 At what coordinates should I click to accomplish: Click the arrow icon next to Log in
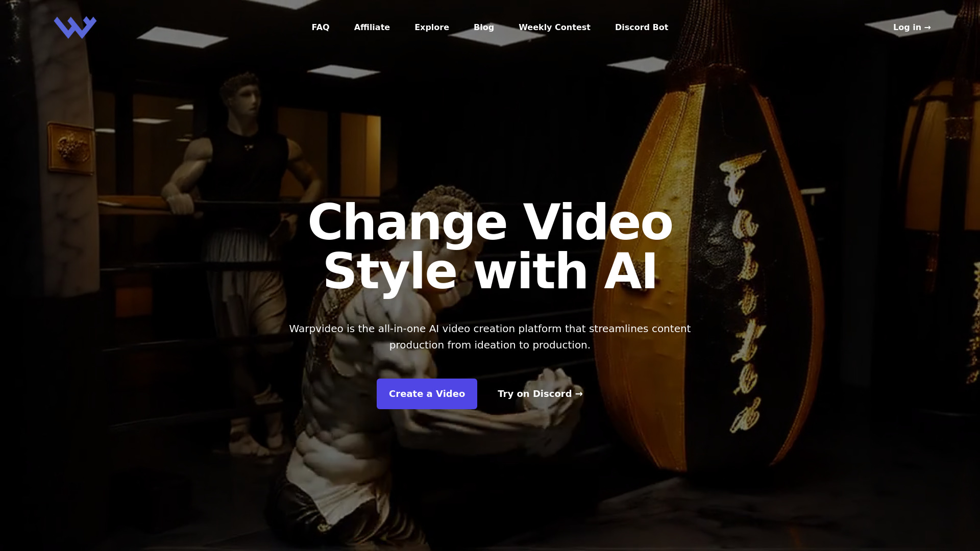[x=928, y=28]
